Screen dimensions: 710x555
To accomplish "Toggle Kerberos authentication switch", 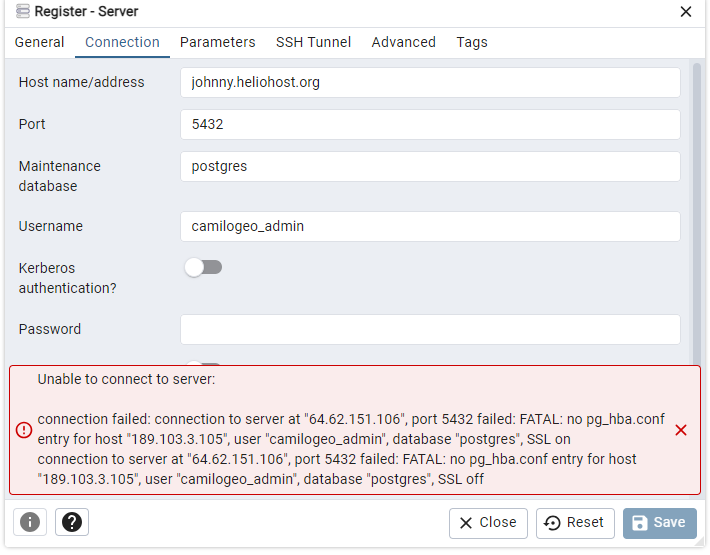I will (x=203, y=268).
